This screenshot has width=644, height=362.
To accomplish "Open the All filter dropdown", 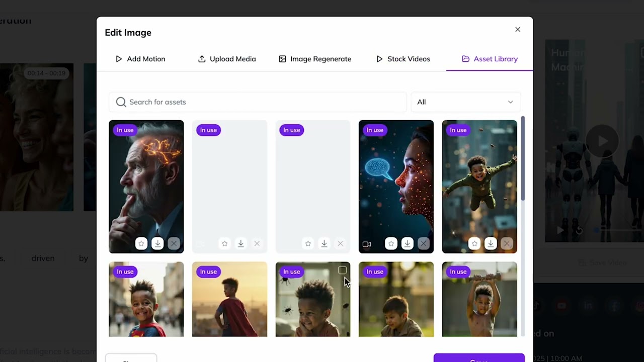I will pos(466,102).
